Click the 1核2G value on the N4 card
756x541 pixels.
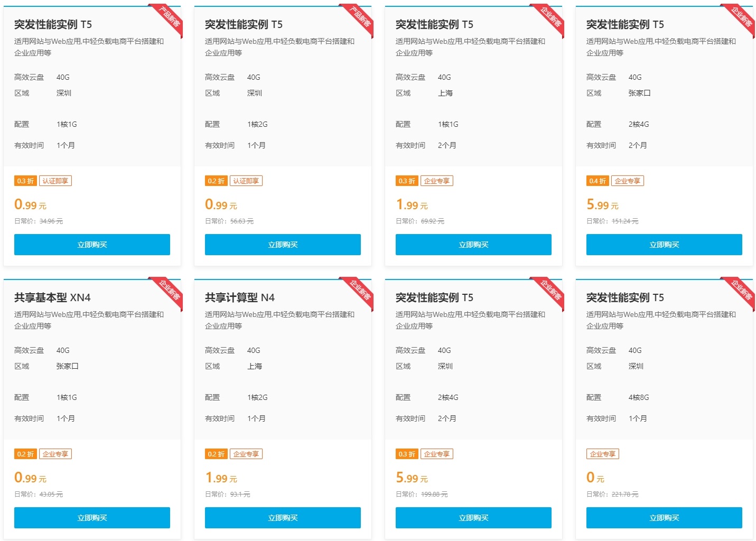(257, 397)
